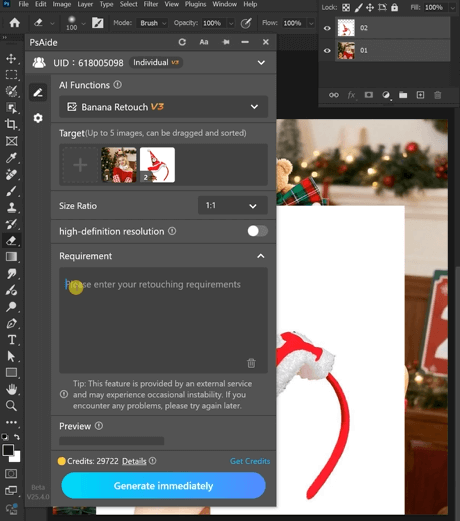The image size is (460, 521).
Task: Click the Create new group folder icon
Action: coord(403,95)
